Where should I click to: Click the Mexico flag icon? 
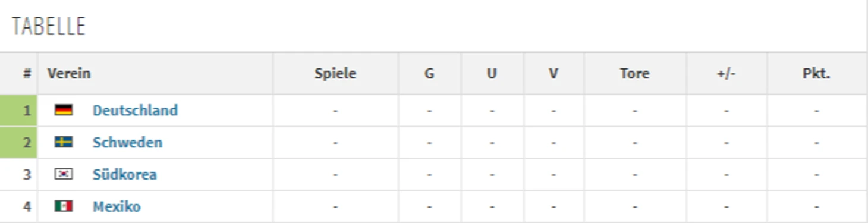(x=64, y=206)
